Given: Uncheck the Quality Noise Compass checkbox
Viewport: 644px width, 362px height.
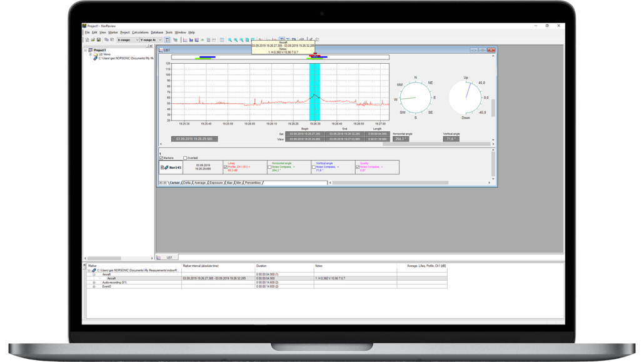Looking at the screenshot, I should click(x=358, y=167).
